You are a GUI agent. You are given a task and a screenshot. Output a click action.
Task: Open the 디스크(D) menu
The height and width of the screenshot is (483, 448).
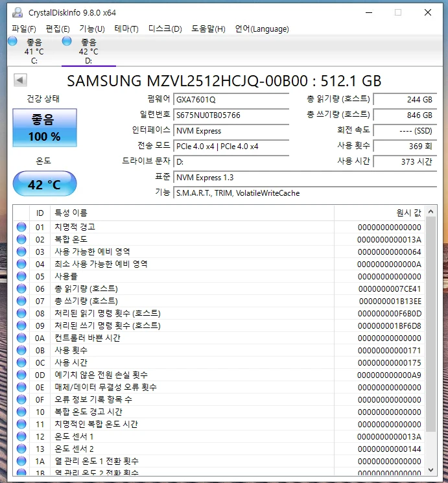[165, 29]
